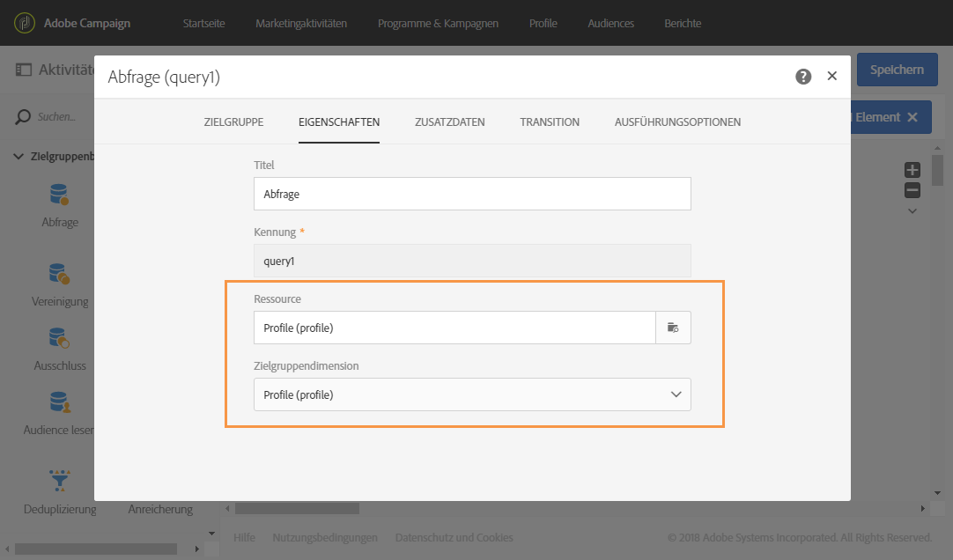
Task: Click the Adobe Campaign logo
Action: [26, 23]
